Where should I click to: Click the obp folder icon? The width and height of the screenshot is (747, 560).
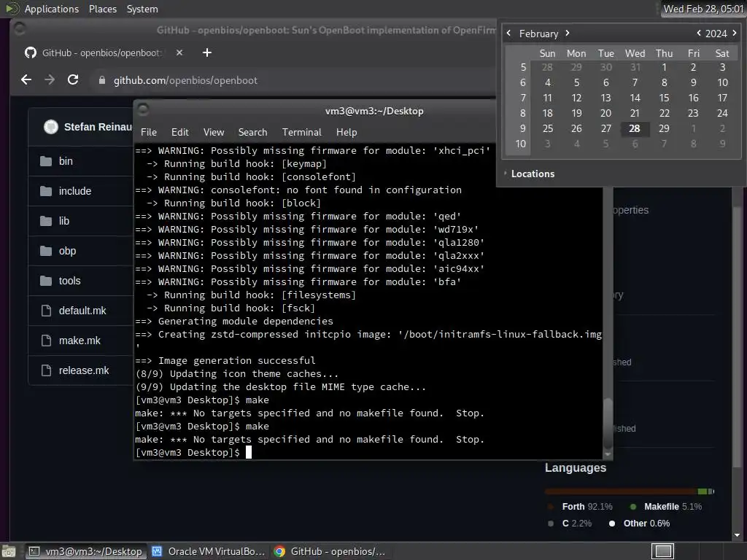click(46, 251)
